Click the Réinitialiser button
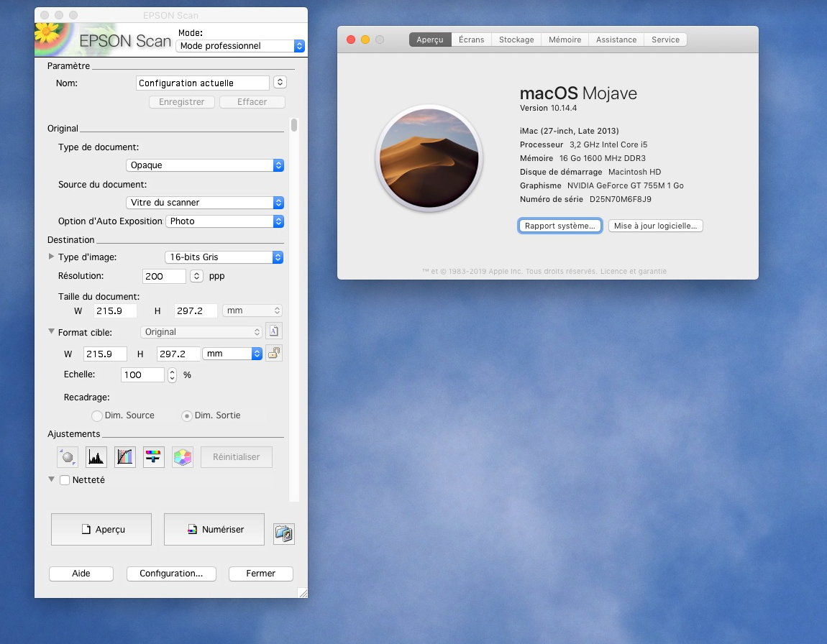Viewport: 827px width, 644px height. click(x=237, y=457)
